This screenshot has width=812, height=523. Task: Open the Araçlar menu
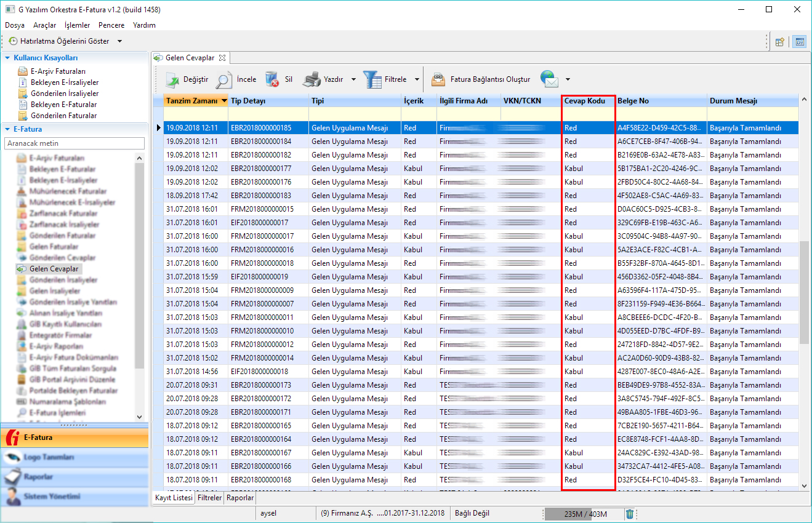point(44,25)
